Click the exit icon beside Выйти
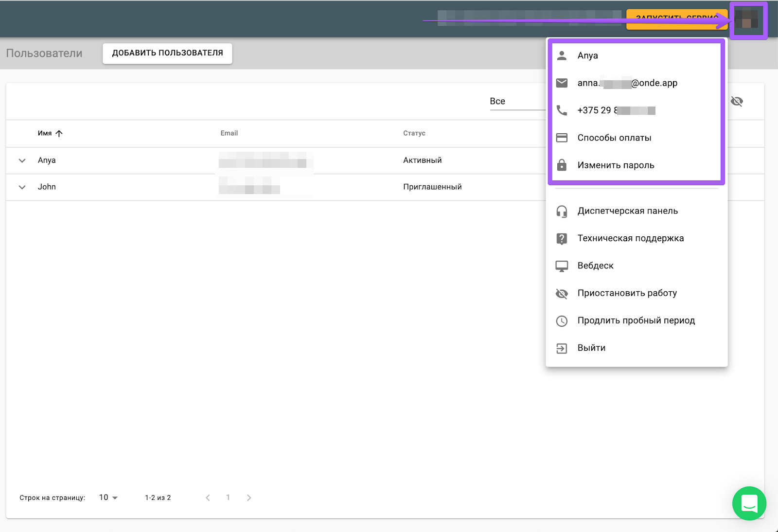 tap(562, 348)
